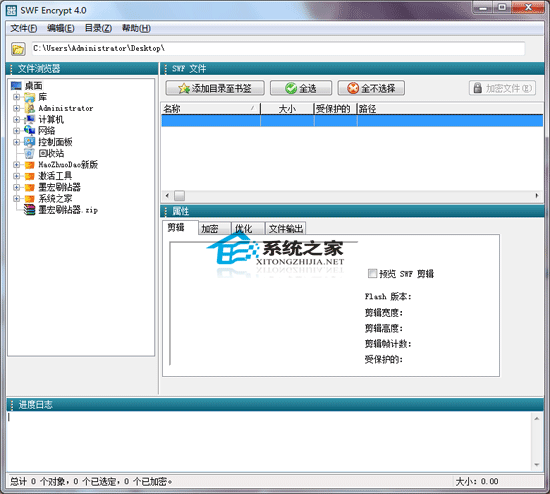Click the open folder icon beside path
This screenshot has height=494, width=550.
coord(18,49)
